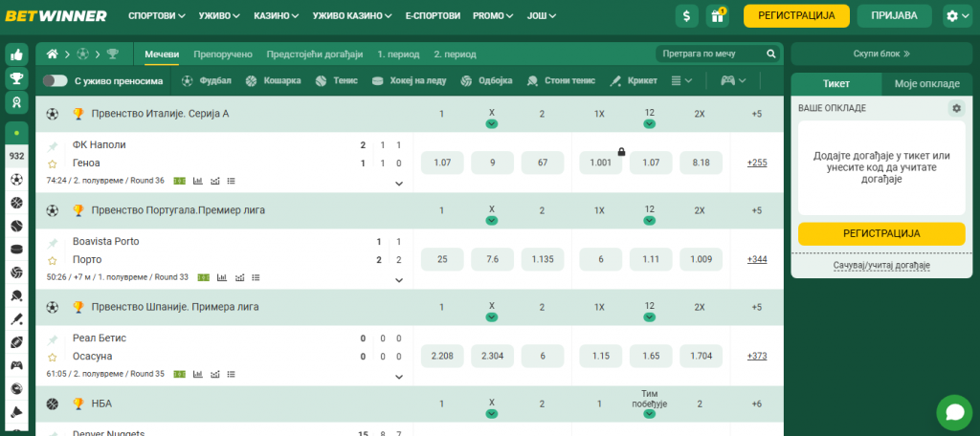Open bet slip settings gear
980x436 pixels.
[x=956, y=109]
